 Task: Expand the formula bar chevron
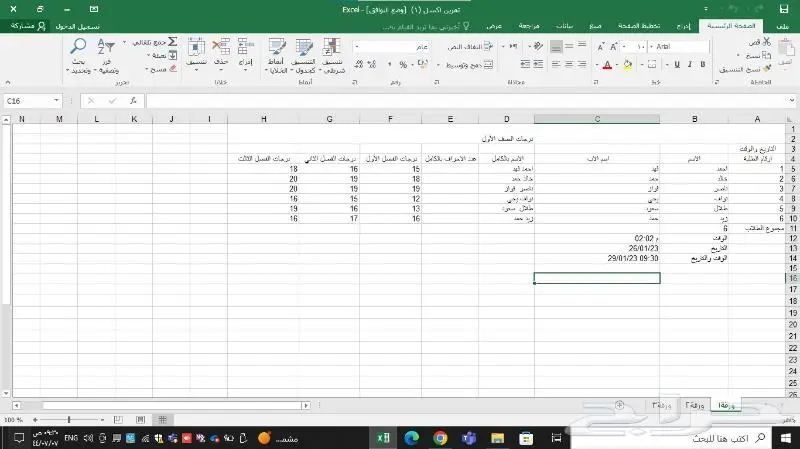(x=792, y=101)
